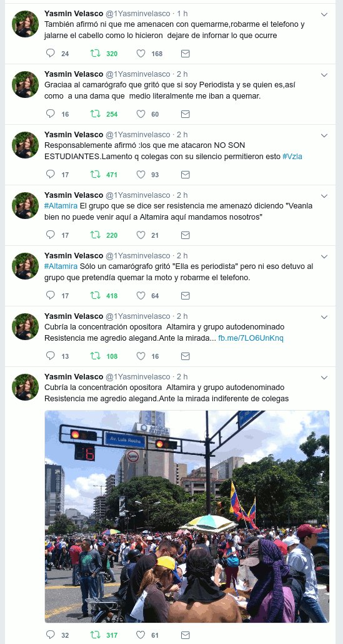This screenshot has width=343, height=644.
Task: Follow the fb.me/7LO6UnKnq link
Action: (251, 338)
